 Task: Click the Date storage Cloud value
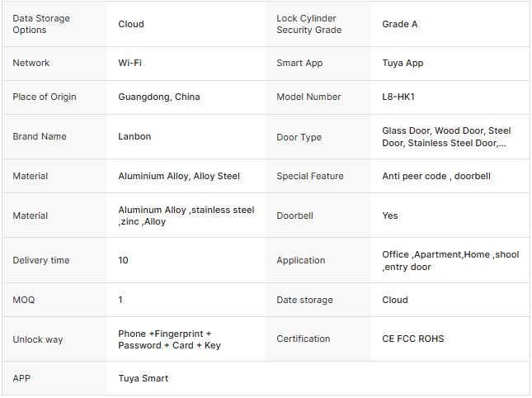click(x=395, y=300)
